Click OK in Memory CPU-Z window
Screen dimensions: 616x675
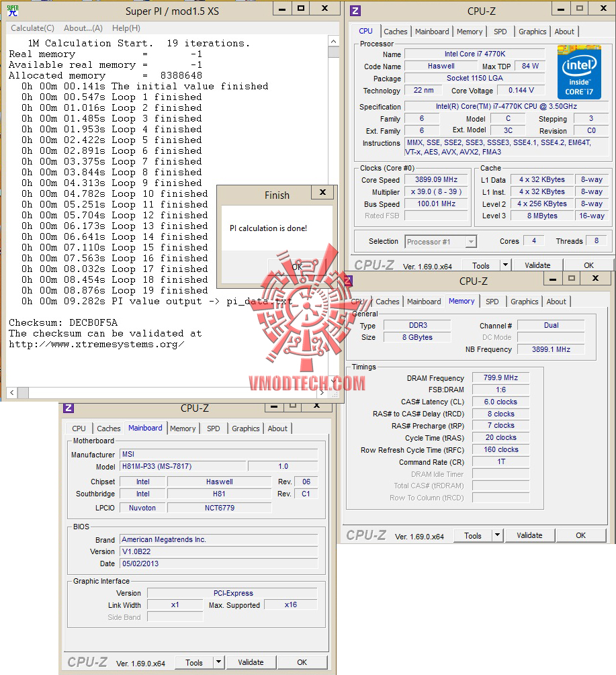point(580,535)
